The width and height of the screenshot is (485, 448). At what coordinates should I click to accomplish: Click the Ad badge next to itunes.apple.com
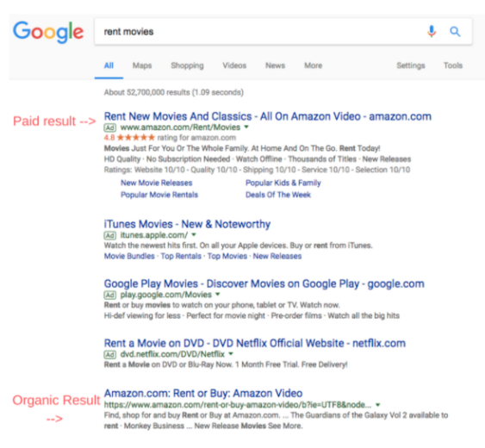click(109, 235)
